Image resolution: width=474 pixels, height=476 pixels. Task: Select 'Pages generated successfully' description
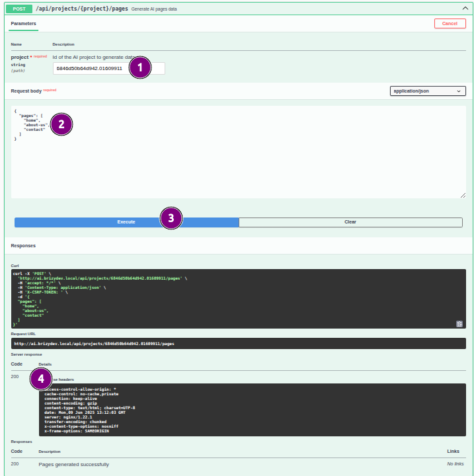[74, 464]
